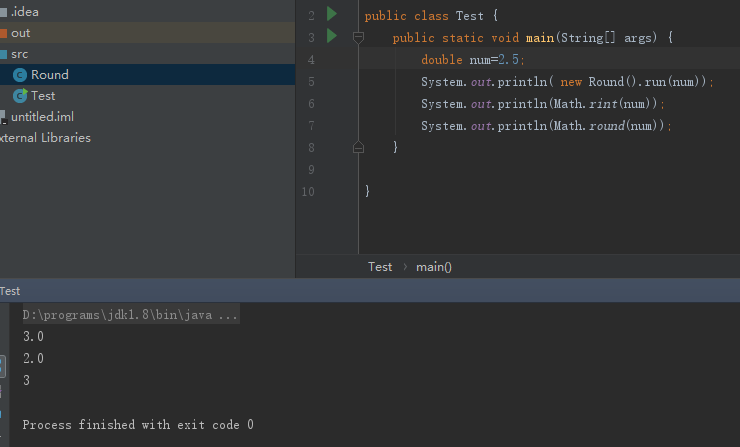Click 'Process finished with exit code 0'

tap(138, 425)
